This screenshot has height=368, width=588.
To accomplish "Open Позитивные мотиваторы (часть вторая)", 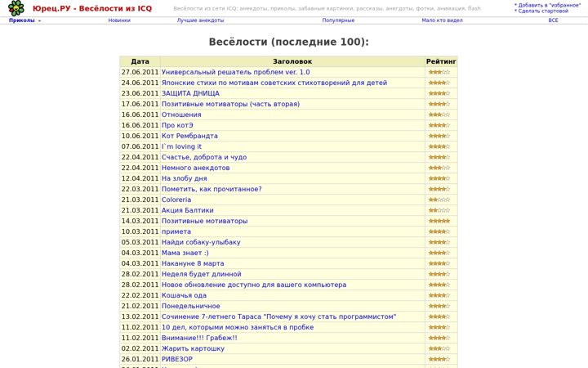I will [x=230, y=104].
